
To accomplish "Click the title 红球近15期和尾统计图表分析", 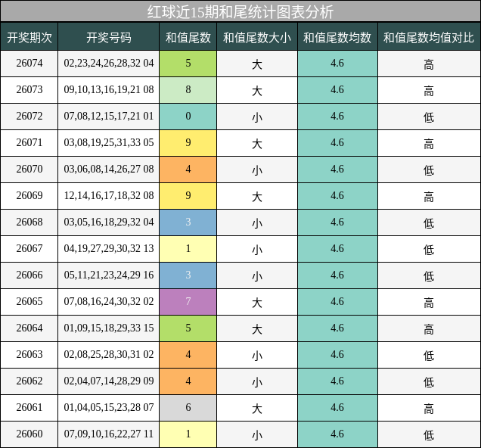I will pyautogui.click(x=240, y=11).
